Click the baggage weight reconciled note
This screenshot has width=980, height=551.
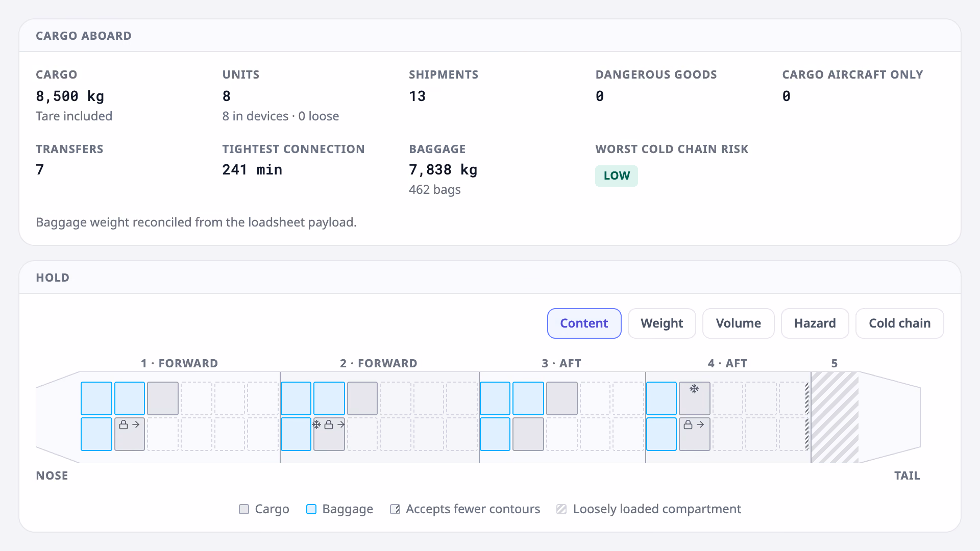coord(197,222)
